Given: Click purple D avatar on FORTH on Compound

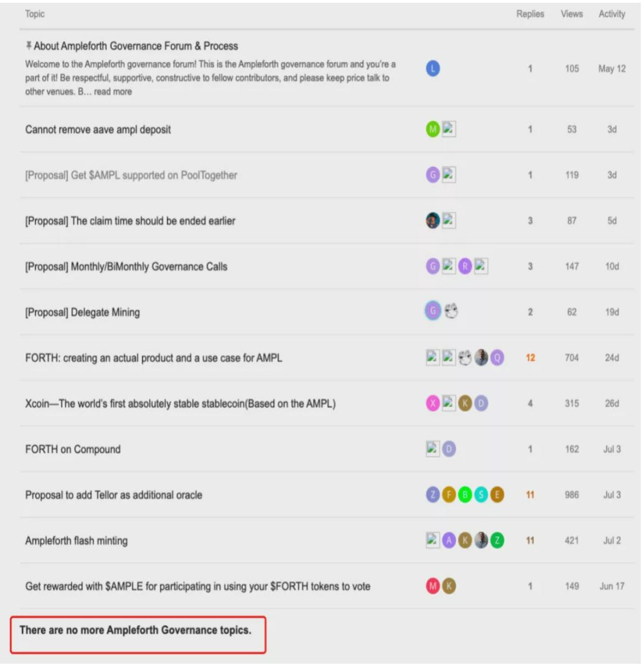Looking at the screenshot, I should (x=449, y=449).
